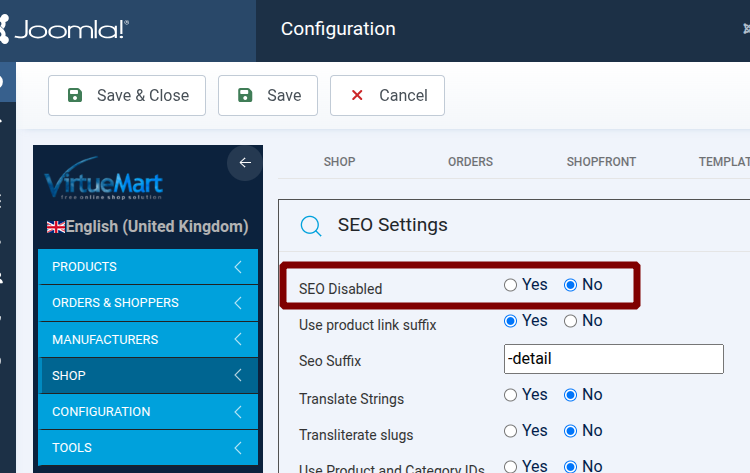This screenshot has width=750, height=473.
Task: Expand MANUFACTURERS menu chevron
Action: (x=238, y=339)
